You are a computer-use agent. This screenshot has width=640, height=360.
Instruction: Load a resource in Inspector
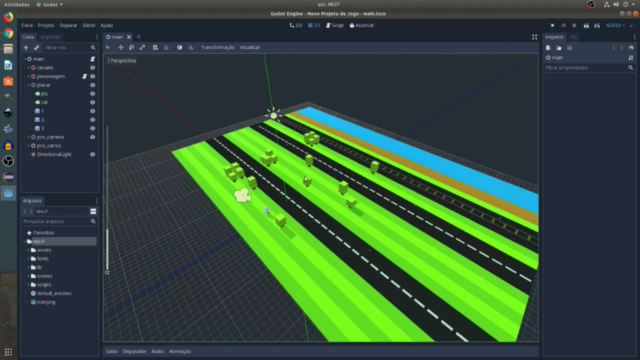click(559, 48)
